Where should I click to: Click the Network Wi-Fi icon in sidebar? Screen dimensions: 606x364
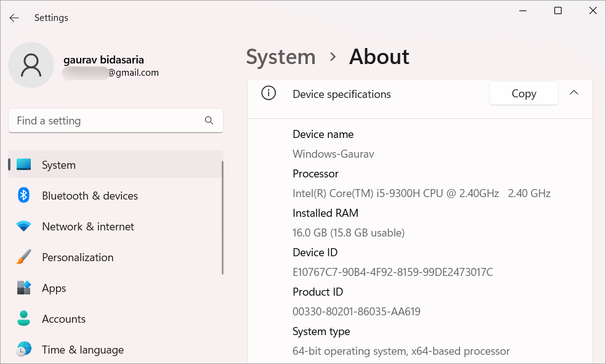tap(23, 226)
